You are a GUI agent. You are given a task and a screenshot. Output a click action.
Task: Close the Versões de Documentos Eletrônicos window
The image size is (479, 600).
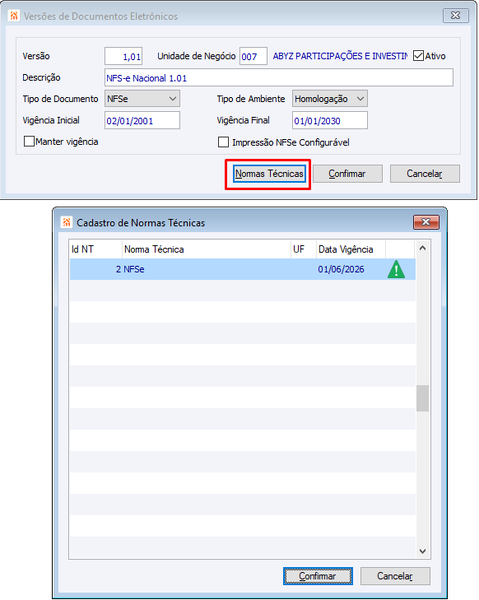click(455, 15)
